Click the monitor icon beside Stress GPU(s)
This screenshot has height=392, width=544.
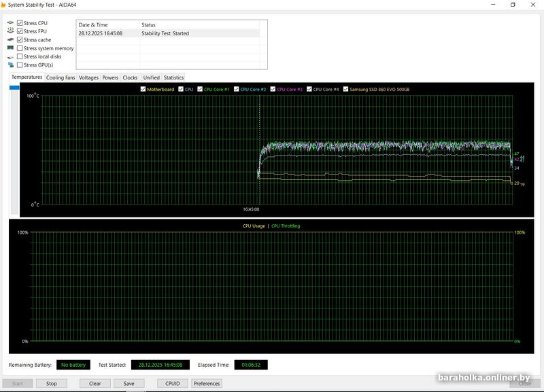click(10, 65)
